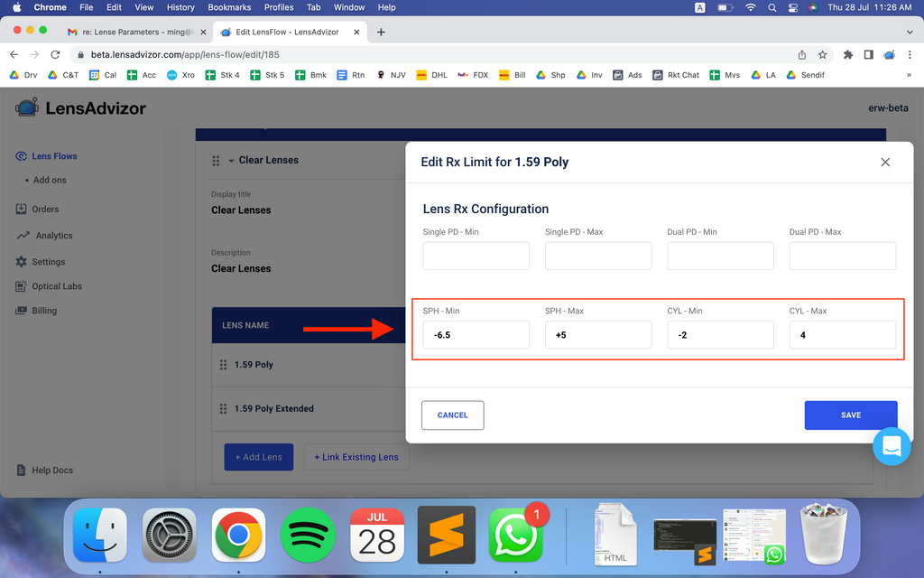Image resolution: width=924 pixels, height=578 pixels.
Task: Click drag handle for 1.59 Poly Extended
Action: (223, 408)
